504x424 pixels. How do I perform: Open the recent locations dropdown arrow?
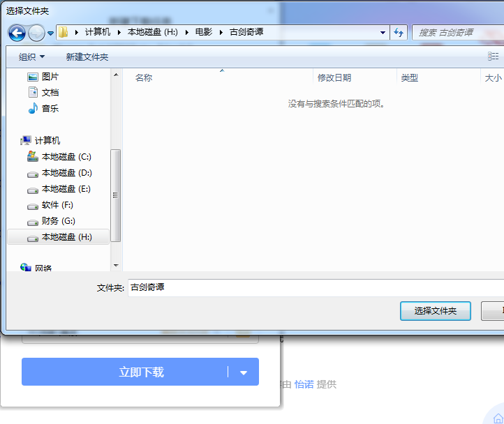point(50,33)
